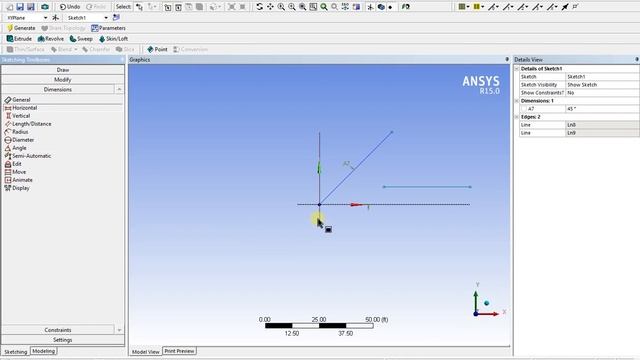
Task: Open the yellow edge coloring dropdown
Action: [x=482, y=7]
